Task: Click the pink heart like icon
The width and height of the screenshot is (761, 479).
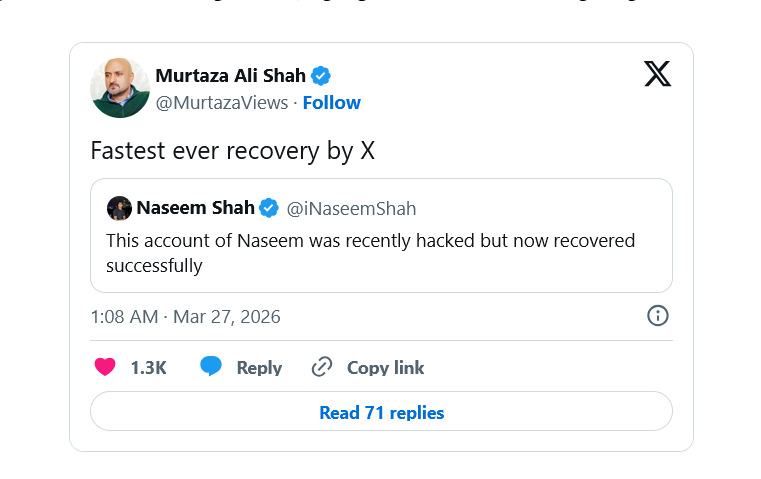Action: point(105,367)
